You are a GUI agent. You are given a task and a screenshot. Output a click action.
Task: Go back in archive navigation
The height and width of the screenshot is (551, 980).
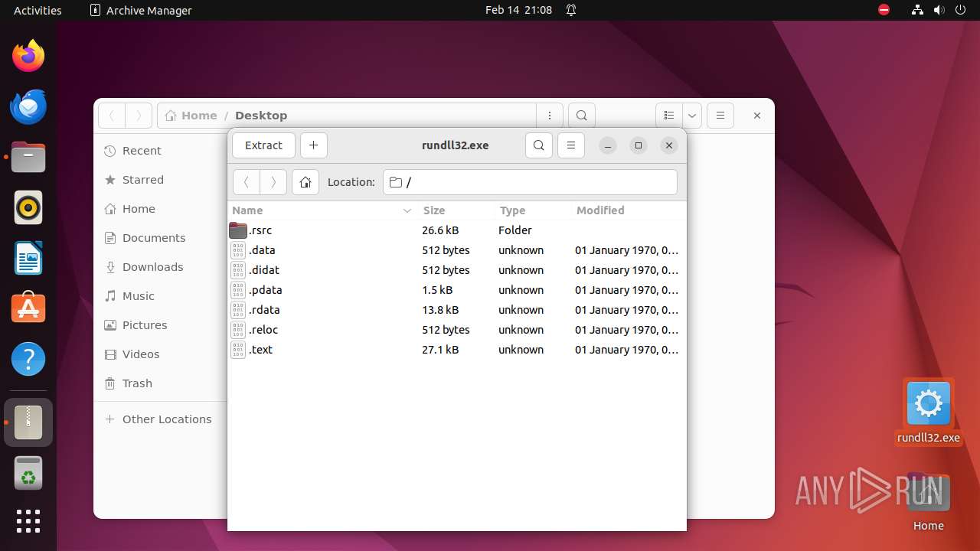(247, 182)
